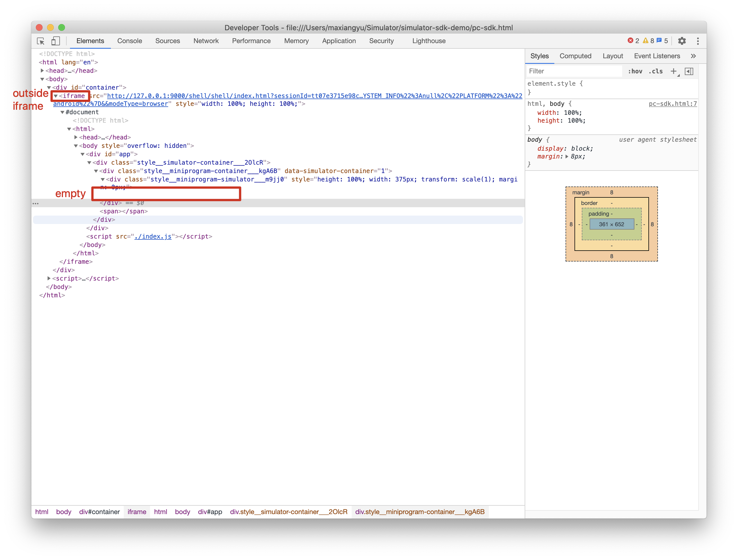Screen dimensions: 738x560
Task: Switch to the Console tab
Action: click(x=129, y=41)
